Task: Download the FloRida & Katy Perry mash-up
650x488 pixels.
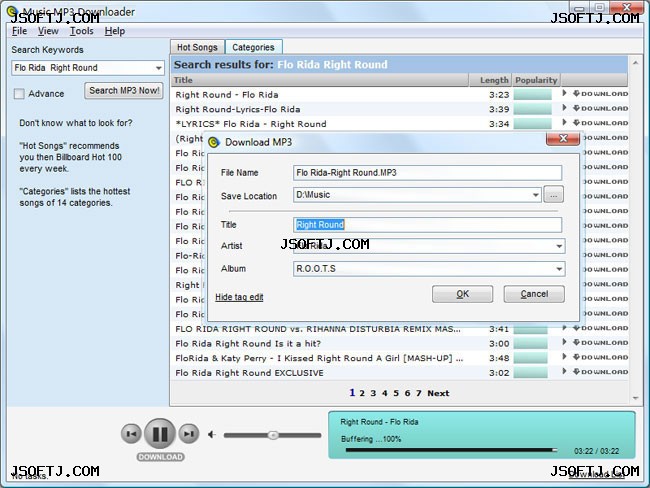Action: coord(601,357)
